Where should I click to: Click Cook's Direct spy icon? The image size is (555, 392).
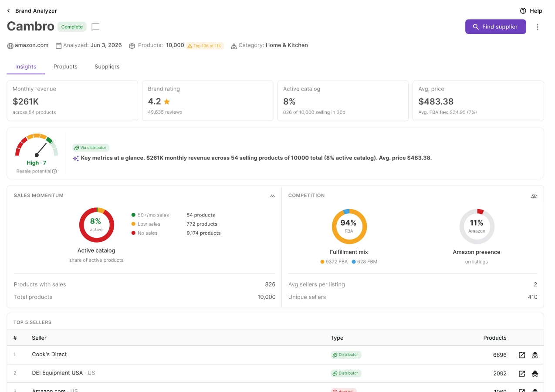[x=535, y=355]
